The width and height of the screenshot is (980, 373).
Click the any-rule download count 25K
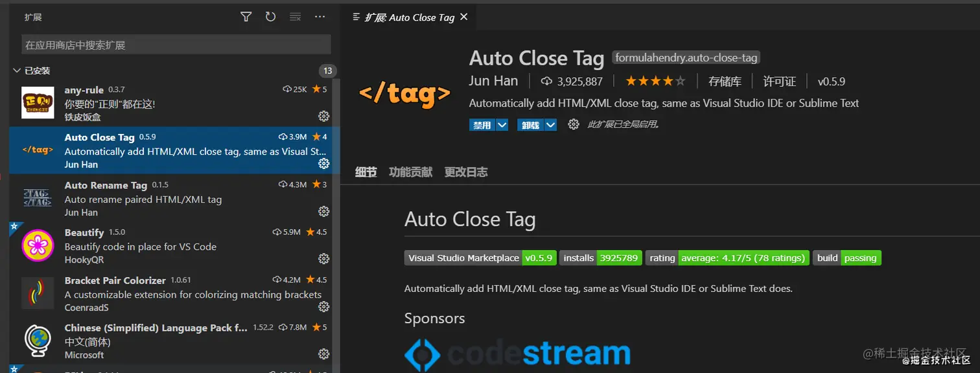pyautogui.click(x=295, y=89)
